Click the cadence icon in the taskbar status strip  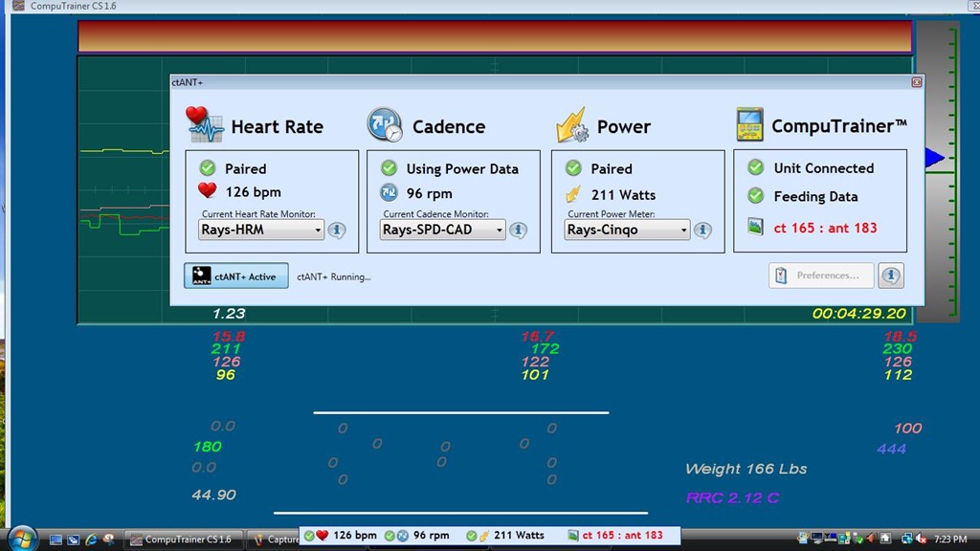pyautogui.click(x=403, y=536)
